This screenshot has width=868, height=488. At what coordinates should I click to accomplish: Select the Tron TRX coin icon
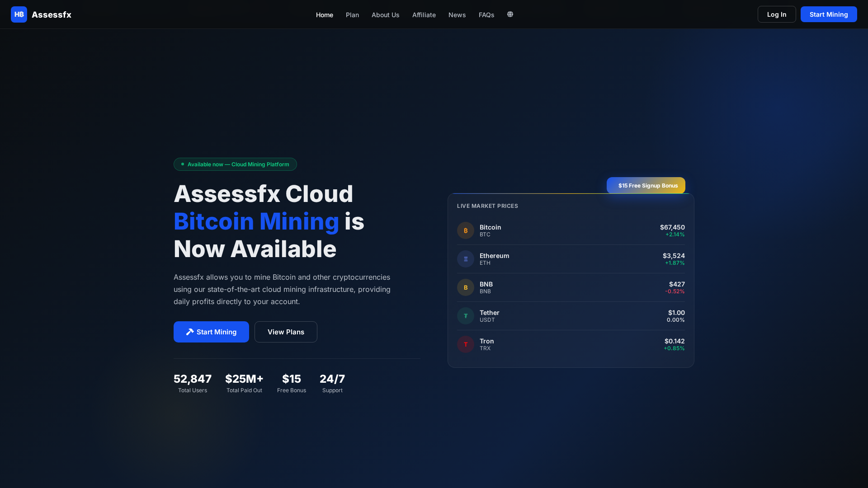[465, 344]
